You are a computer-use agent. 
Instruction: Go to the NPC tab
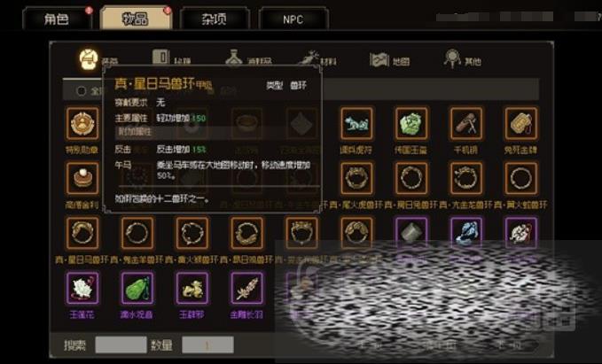coord(293,19)
